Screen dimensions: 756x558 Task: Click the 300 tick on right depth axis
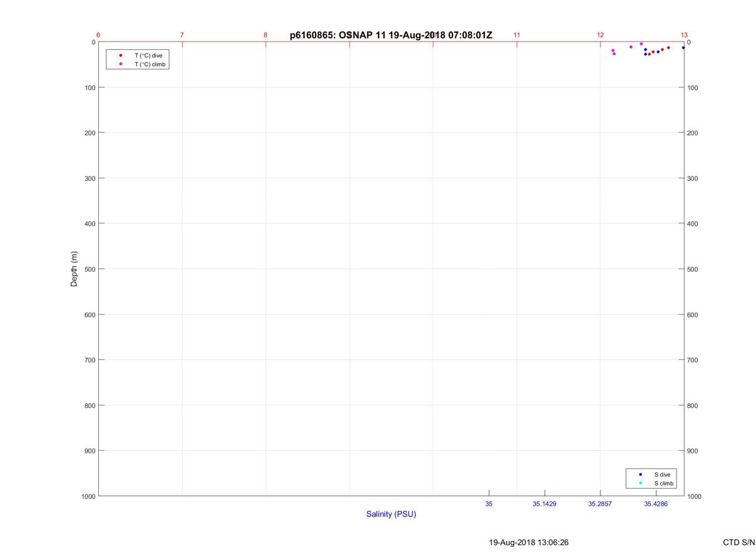693,178
